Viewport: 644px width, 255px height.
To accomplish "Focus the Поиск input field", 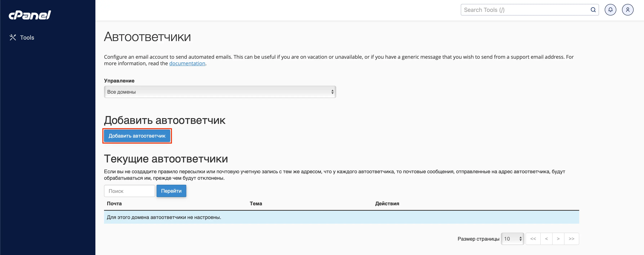I will [x=129, y=191].
